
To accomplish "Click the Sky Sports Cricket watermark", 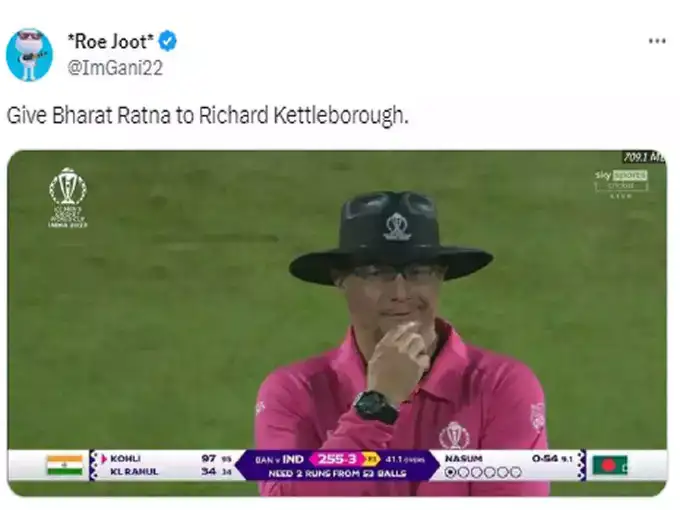I will point(621,183).
